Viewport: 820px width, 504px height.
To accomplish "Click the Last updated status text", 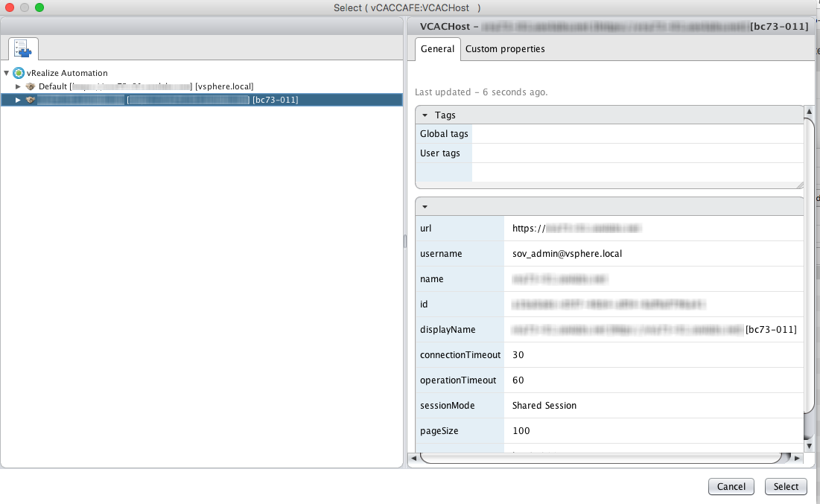I will pos(481,92).
